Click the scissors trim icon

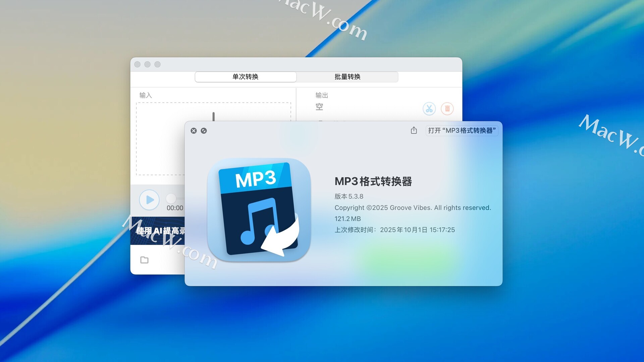[429, 109]
